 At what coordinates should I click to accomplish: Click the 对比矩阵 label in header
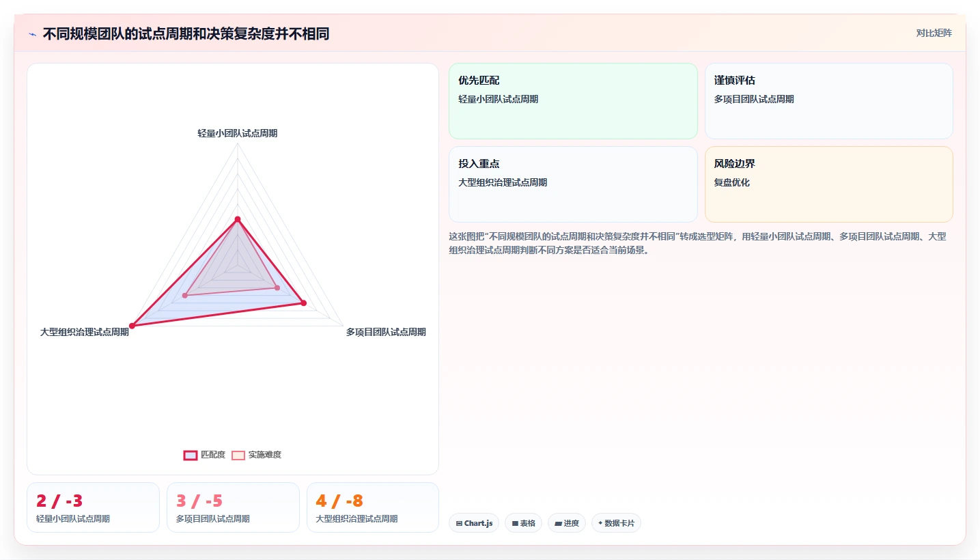tap(934, 33)
